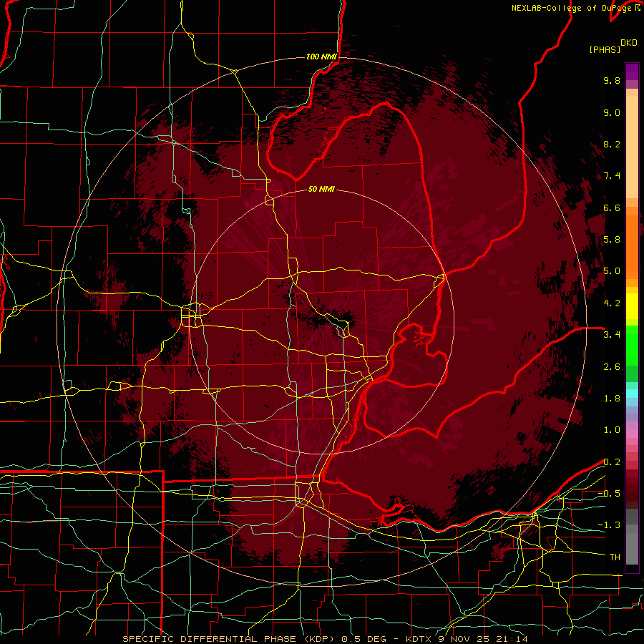Image resolution: width=644 pixels, height=644 pixels.
Task: Click the gray bottom segment of the color bar
Action: [632, 538]
